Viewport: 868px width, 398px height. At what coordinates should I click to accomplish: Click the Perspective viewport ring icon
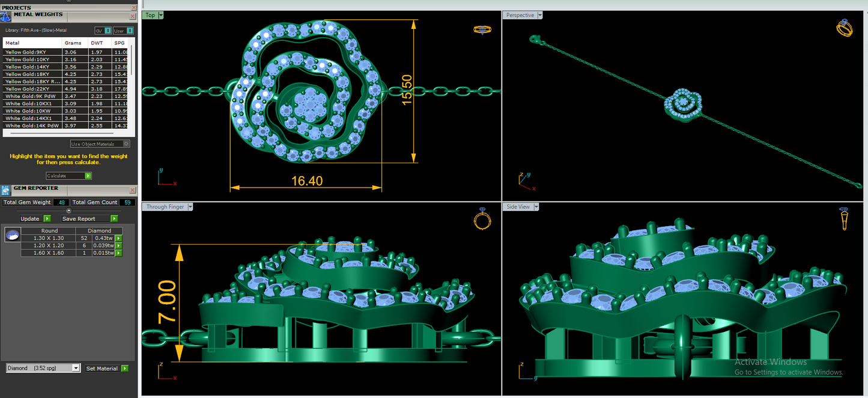(x=845, y=28)
